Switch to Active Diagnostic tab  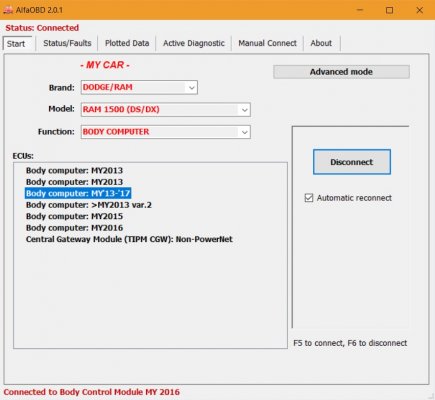[194, 43]
